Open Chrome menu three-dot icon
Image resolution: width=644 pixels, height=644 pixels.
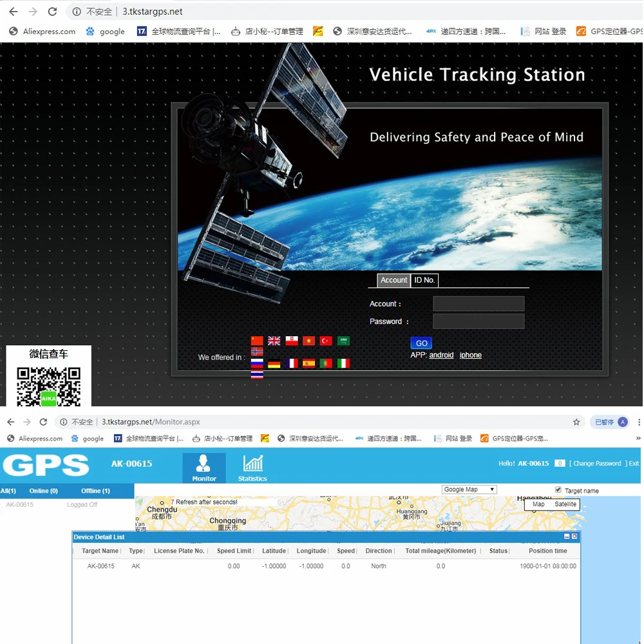(639, 422)
